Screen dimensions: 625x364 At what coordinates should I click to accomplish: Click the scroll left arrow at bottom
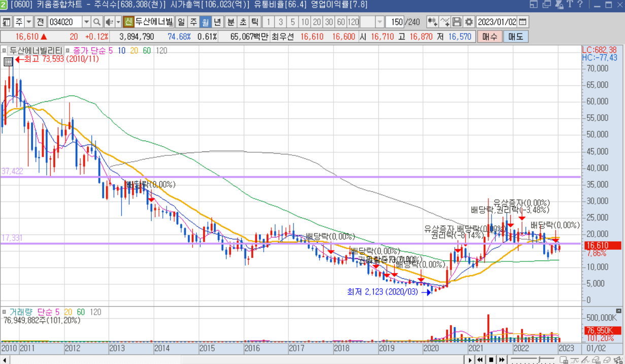[x=5, y=359]
